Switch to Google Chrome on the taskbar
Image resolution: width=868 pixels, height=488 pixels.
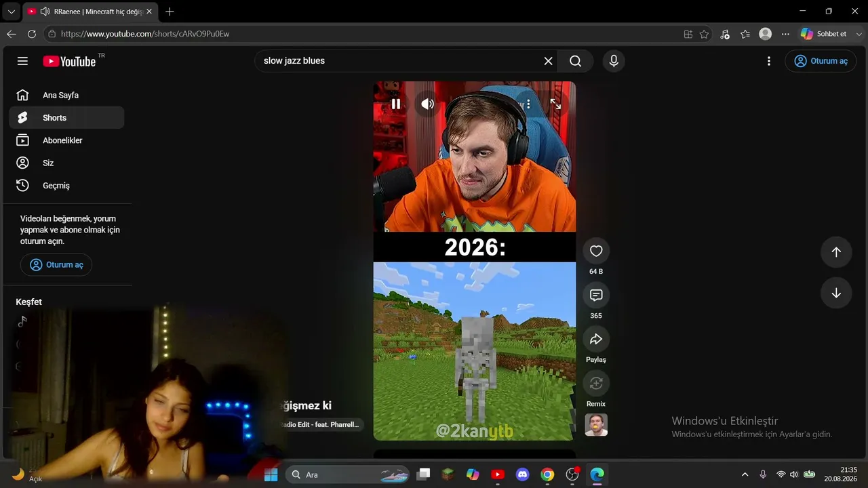[x=547, y=474]
